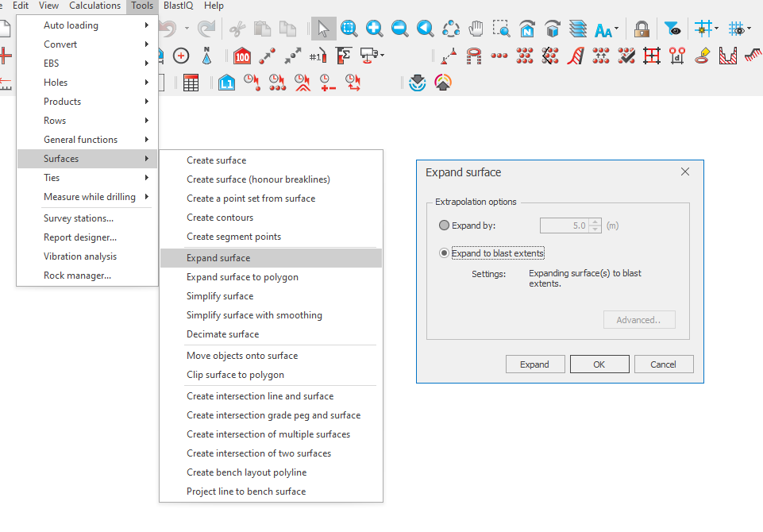Select the rotate view orbit tool

pyautogui.click(x=451, y=29)
